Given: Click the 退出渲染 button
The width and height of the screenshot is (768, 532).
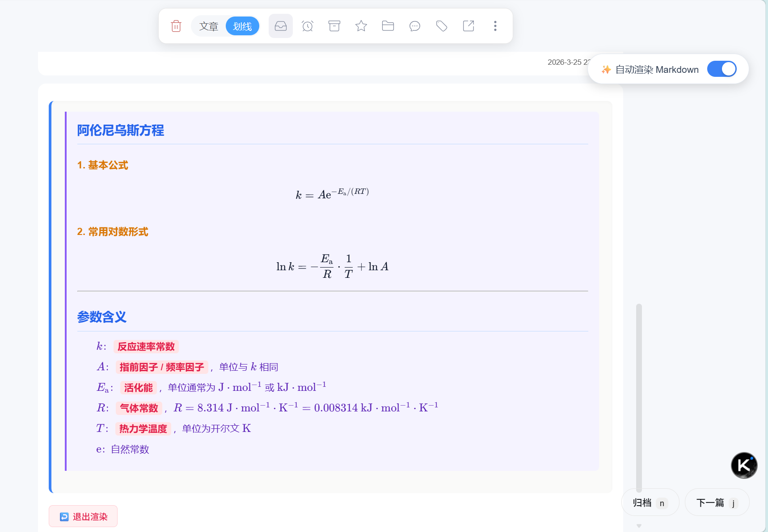Looking at the screenshot, I should 83,516.
